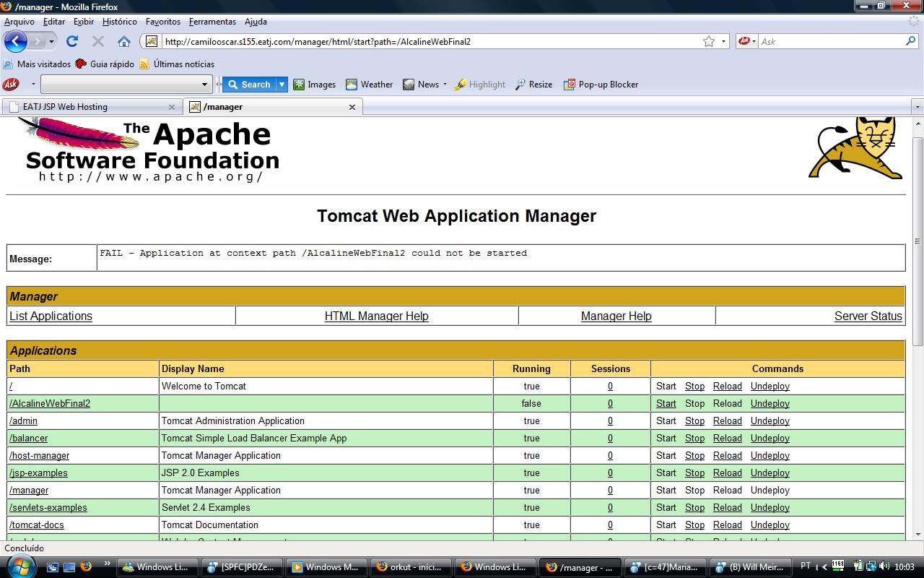Reload the /balancer application
This screenshot has height=578, width=924.
728,438
